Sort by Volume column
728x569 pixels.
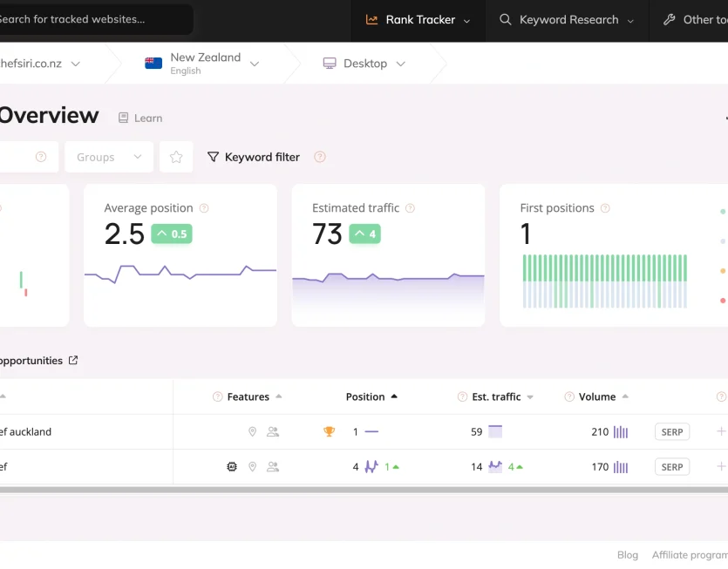click(603, 396)
